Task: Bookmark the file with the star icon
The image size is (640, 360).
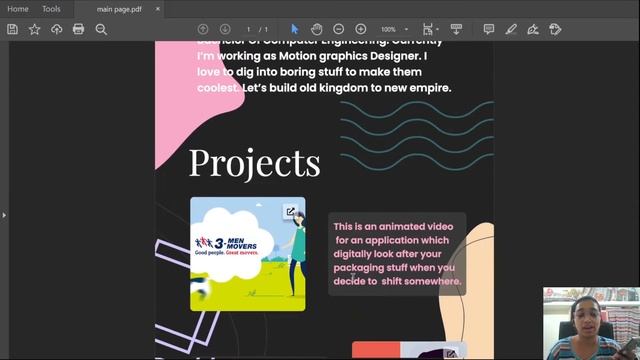Action: (x=34, y=29)
